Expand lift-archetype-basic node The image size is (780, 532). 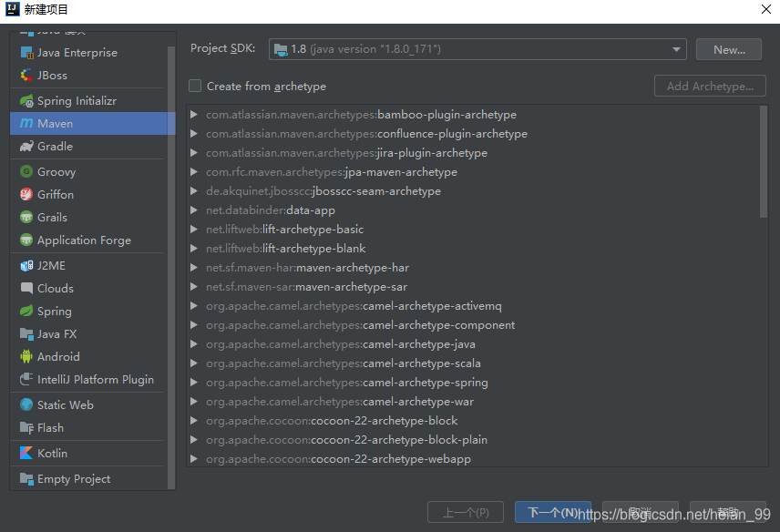(x=194, y=230)
